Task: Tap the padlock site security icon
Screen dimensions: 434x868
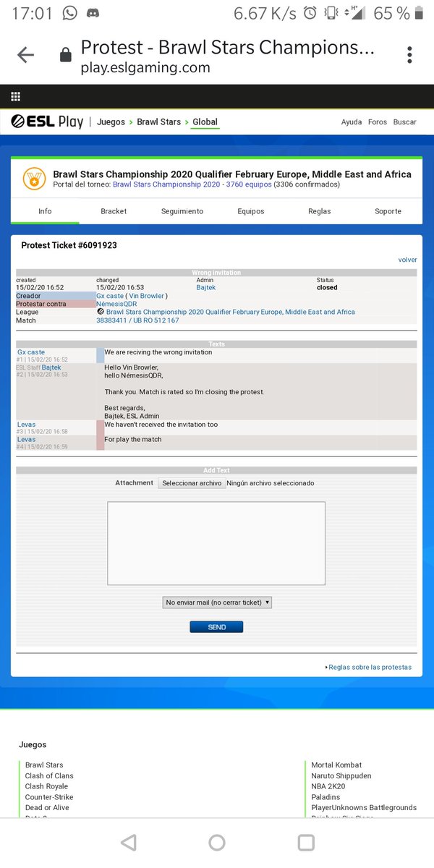Action: (65, 55)
